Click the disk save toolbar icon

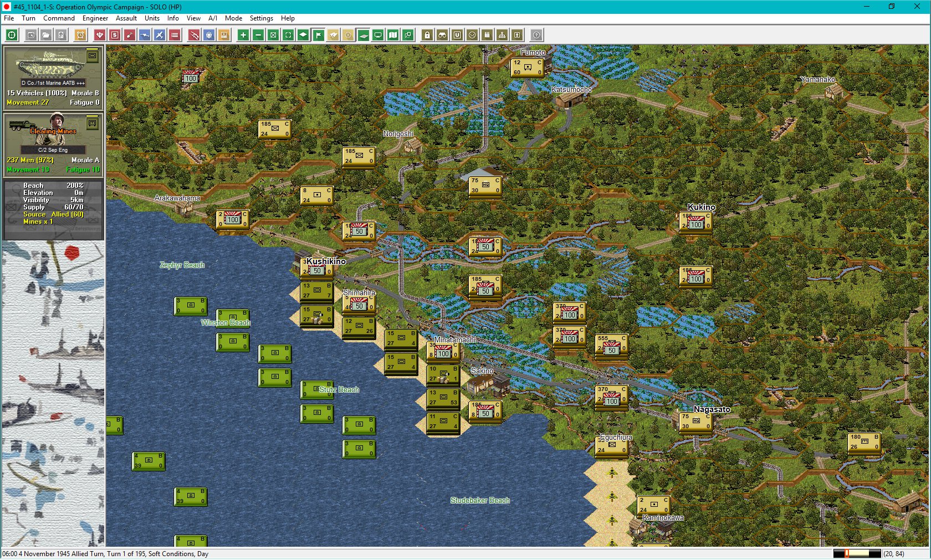point(62,35)
